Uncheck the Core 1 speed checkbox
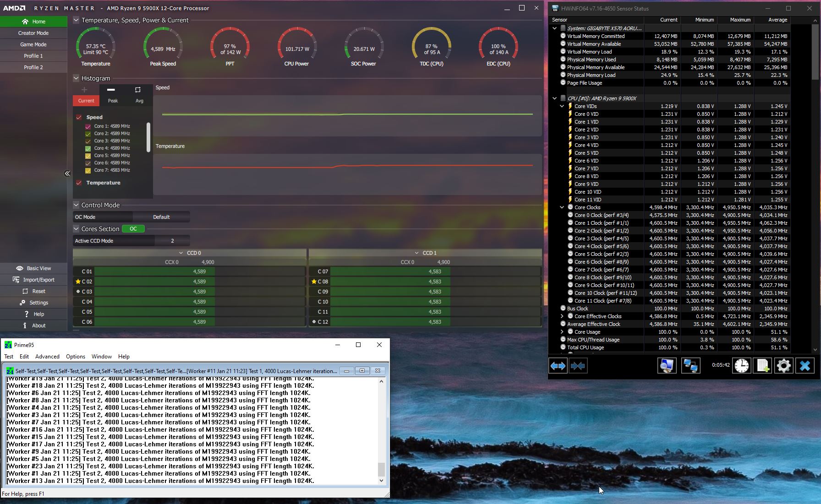Image resolution: width=821 pixels, height=504 pixels. click(x=88, y=126)
